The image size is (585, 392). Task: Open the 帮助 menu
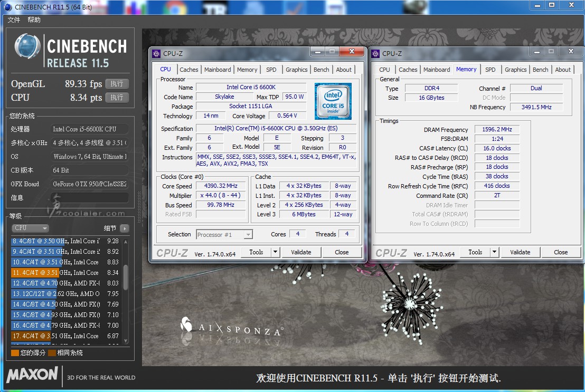tap(34, 20)
